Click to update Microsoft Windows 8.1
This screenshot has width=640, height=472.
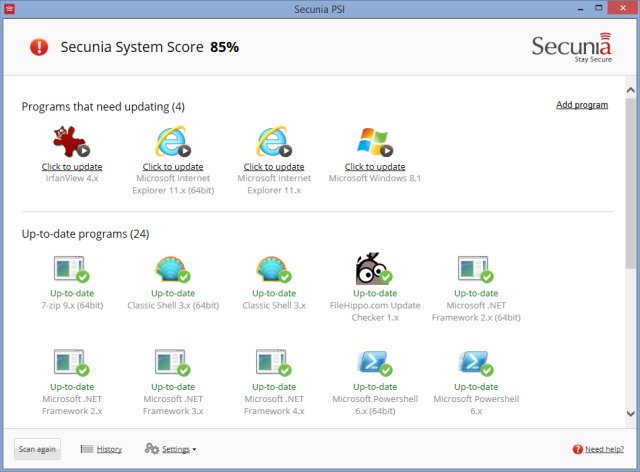pyautogui.click(x=375, y=167)
